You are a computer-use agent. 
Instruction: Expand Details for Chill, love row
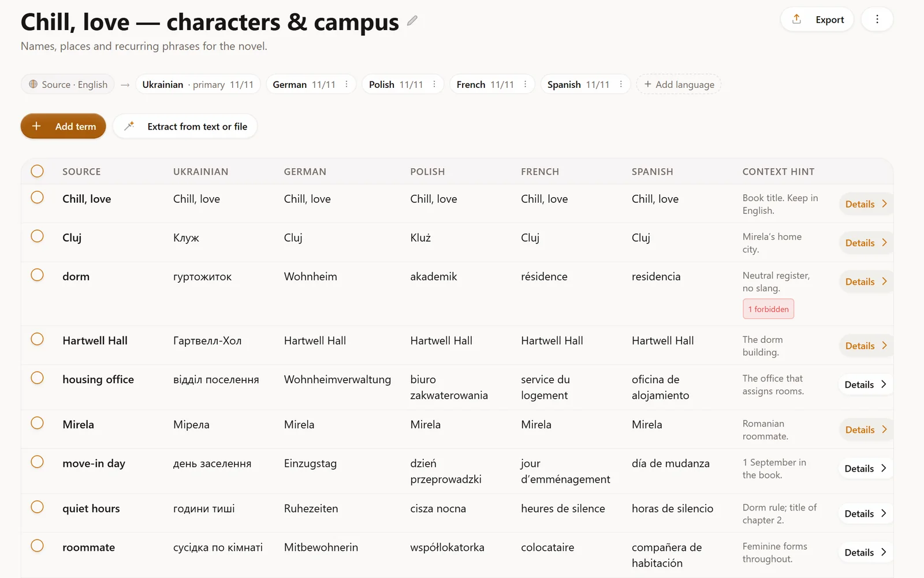866,204
